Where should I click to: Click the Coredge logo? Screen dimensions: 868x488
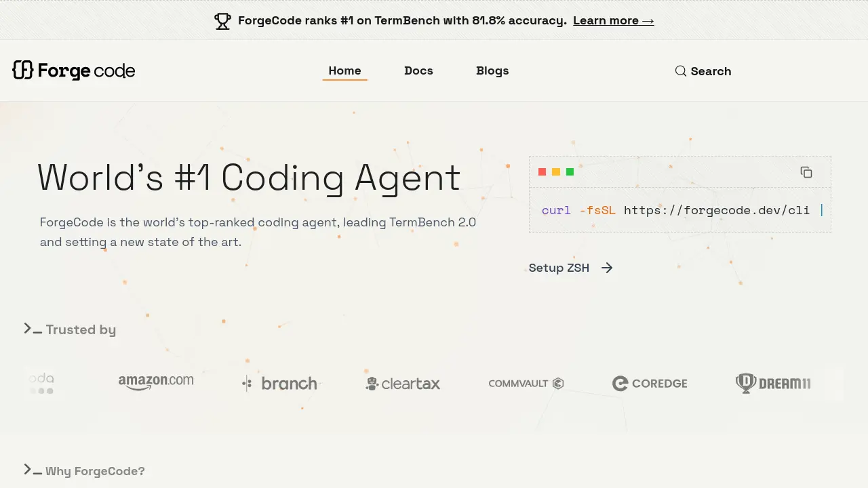click(650, 384)
